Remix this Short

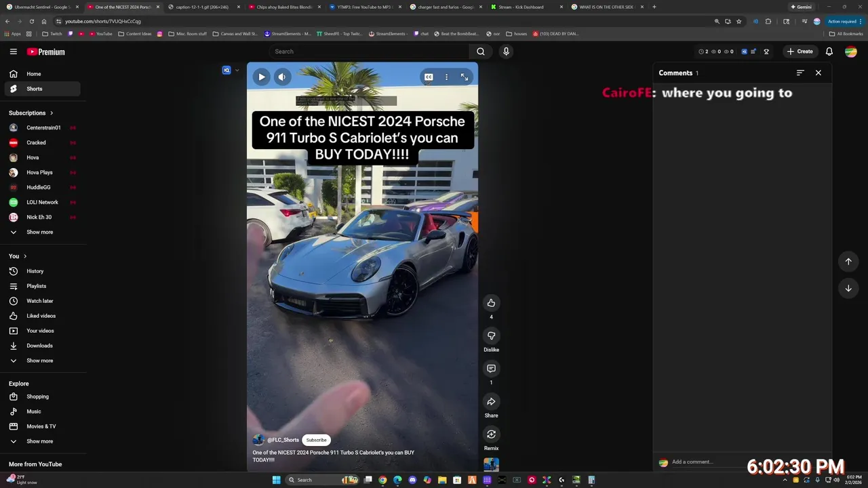tap(491, 434)
